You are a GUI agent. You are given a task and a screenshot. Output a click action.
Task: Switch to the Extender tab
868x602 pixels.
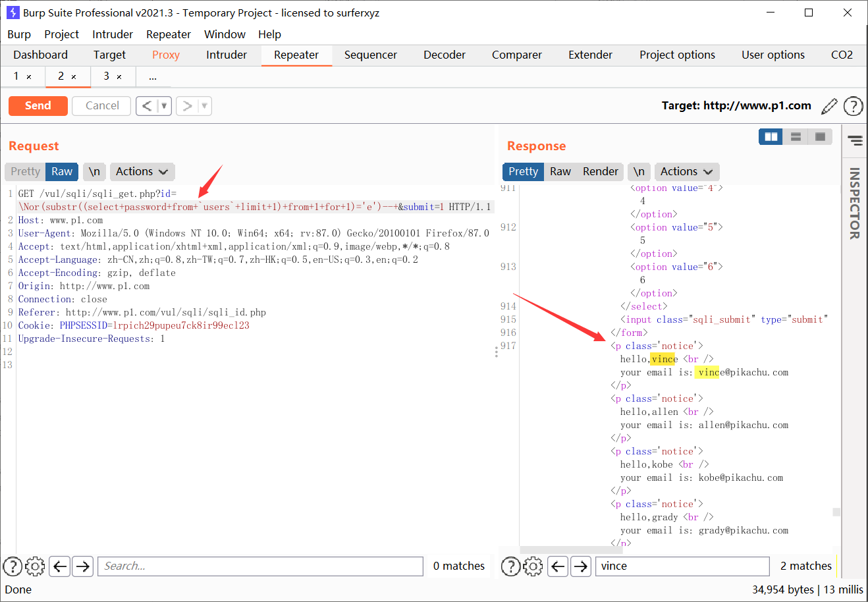click(591, 55)
